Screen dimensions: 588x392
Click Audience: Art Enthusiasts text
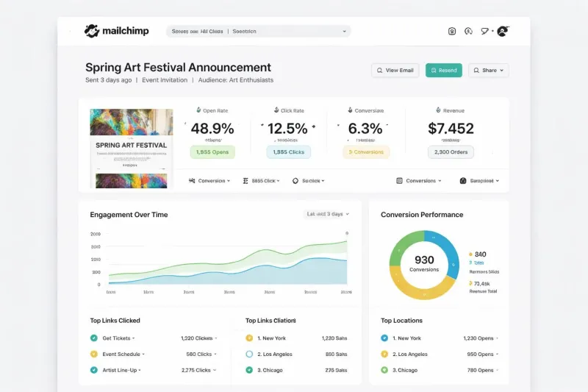pyautogui.click(x=235, y=80)
